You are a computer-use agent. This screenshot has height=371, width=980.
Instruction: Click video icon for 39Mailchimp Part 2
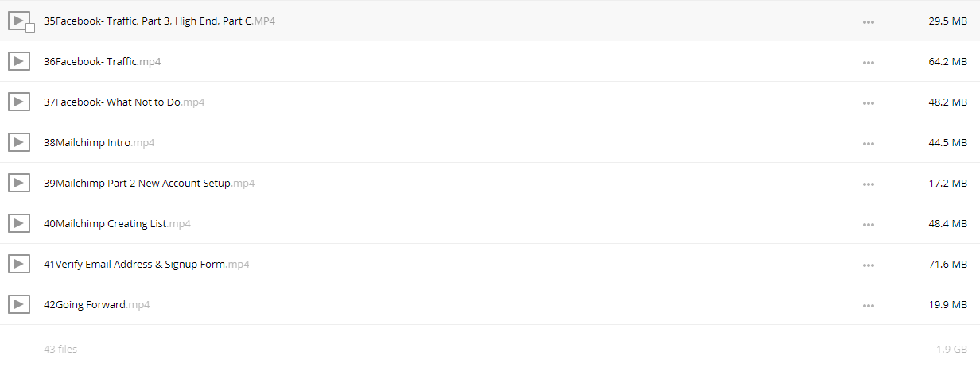[18, 183]
